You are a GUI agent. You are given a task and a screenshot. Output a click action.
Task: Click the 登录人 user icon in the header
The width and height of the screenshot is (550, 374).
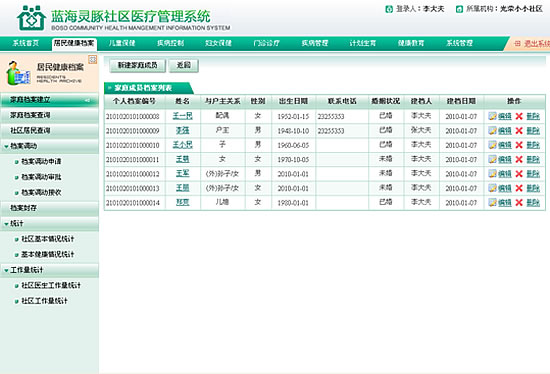pos(389,9)
